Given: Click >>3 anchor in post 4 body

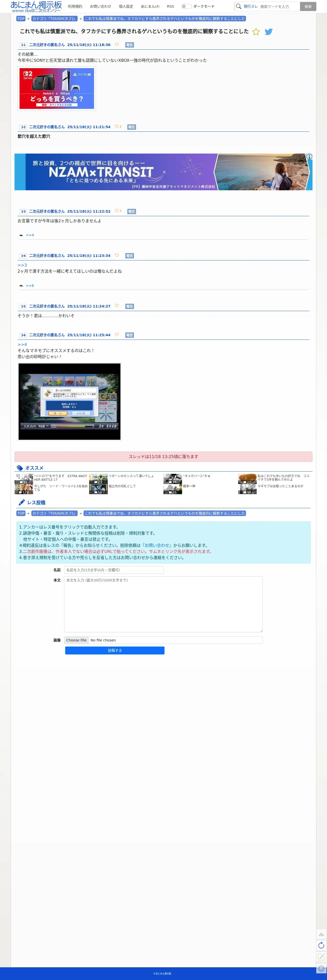Looking at the screenshot, I should tap(22, 265).
